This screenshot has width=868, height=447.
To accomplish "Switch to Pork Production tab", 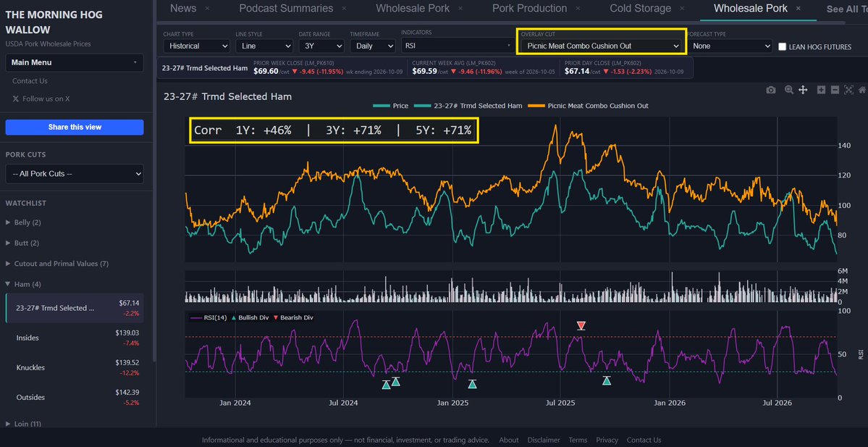I will pos(530,8).
